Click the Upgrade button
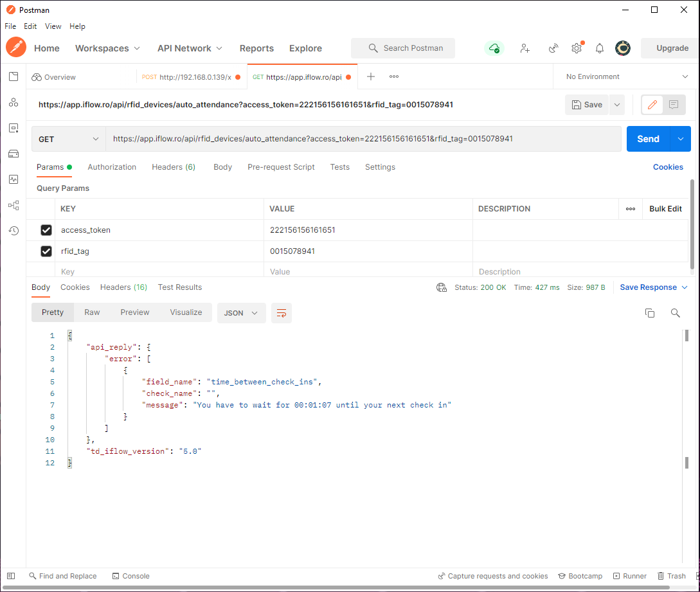The image size is (700, 592). click(x=672, y=48)
